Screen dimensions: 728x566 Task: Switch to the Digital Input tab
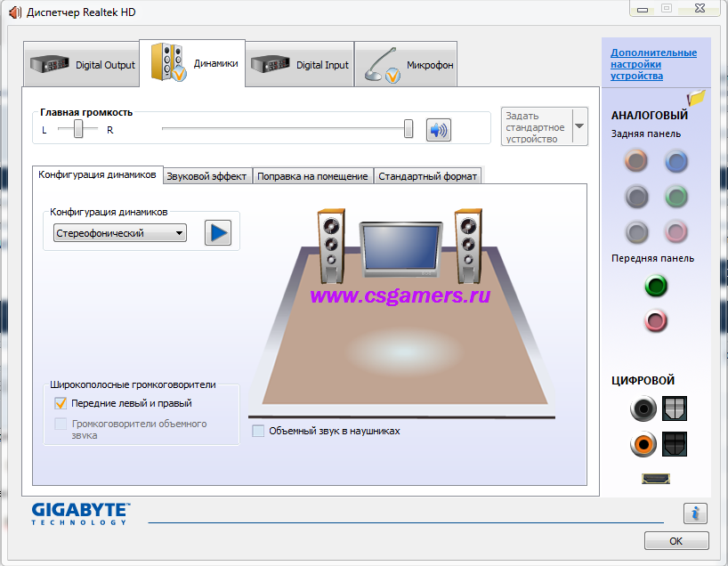pos(299,65)
